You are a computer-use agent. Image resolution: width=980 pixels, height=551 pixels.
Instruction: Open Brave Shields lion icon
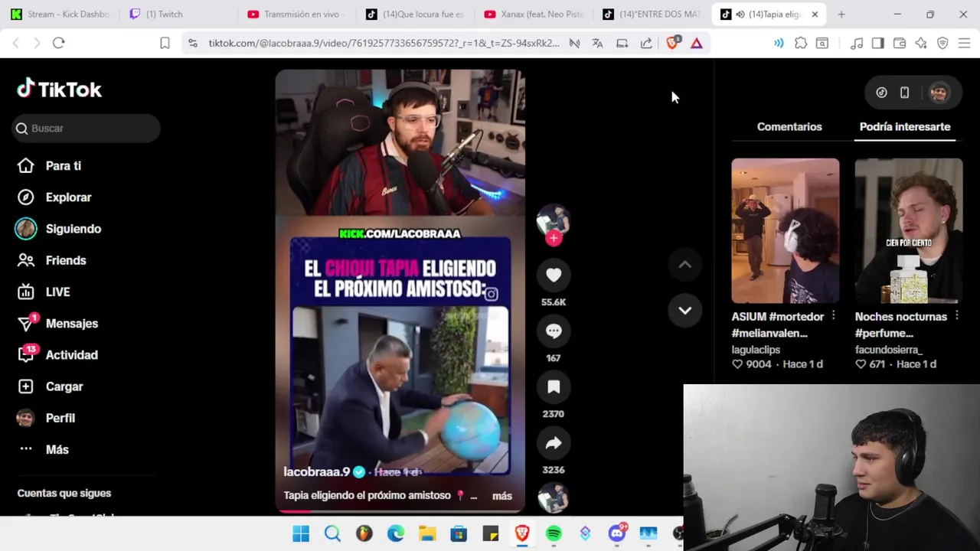coord(672,43)
